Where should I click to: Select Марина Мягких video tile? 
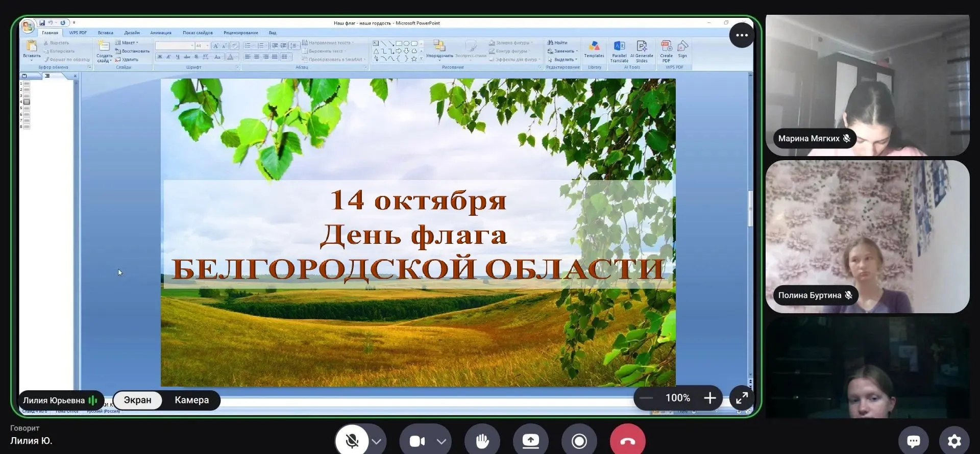tap(867, 85)
